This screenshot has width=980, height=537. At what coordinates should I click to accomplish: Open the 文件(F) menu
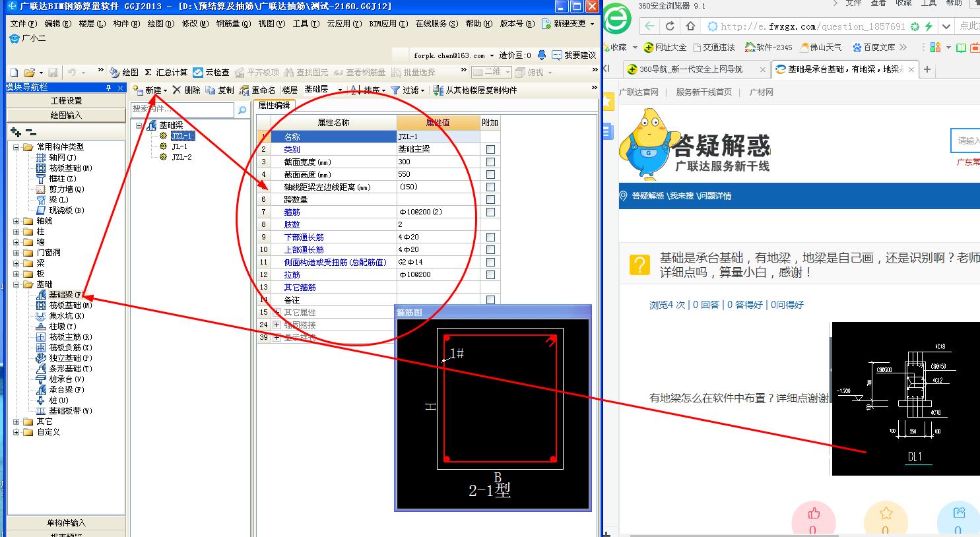point(23,24)
